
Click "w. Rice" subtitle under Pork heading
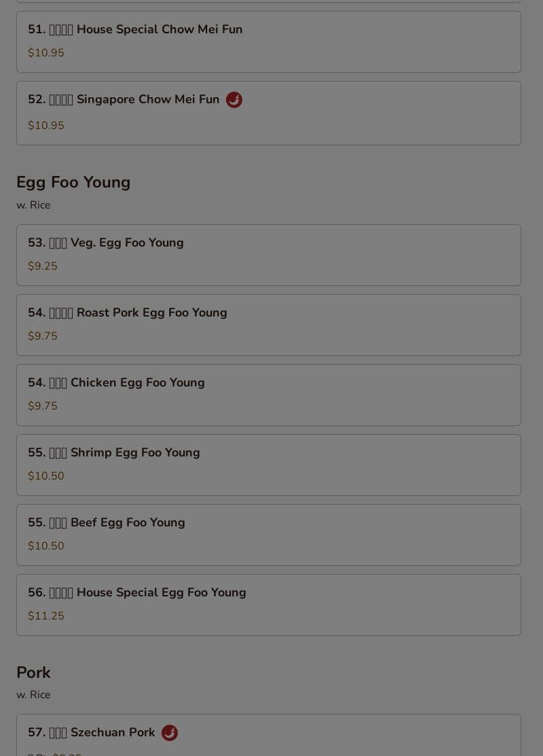(33, 695)
